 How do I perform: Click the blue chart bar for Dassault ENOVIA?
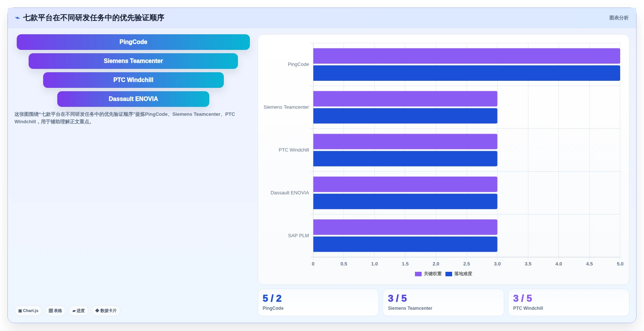point(405,201)
